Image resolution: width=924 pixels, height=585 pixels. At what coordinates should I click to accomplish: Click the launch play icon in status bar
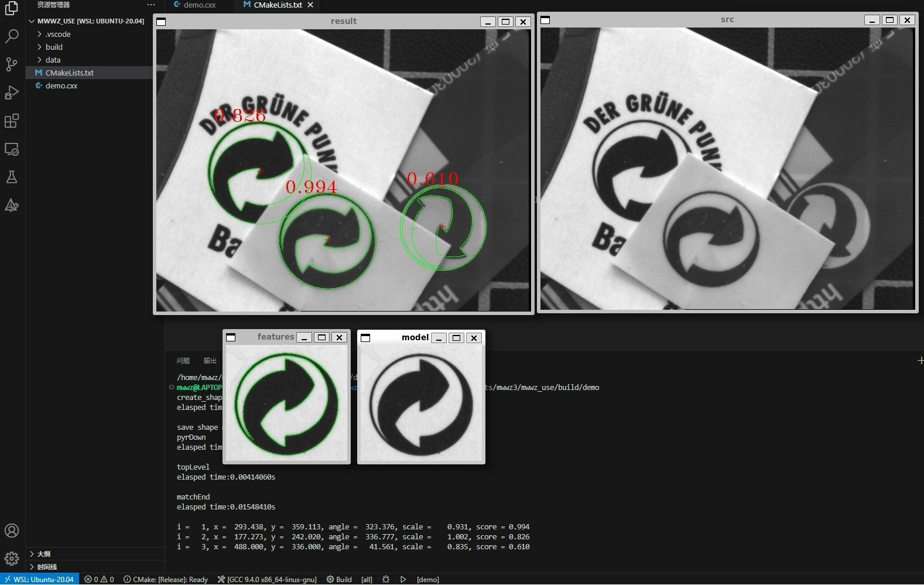point(403,579)
